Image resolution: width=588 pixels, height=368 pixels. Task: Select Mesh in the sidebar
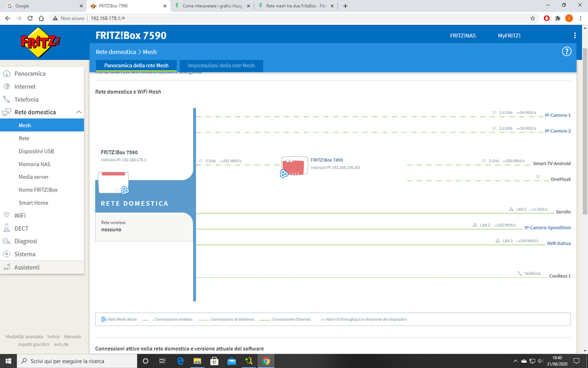(42, 125)
